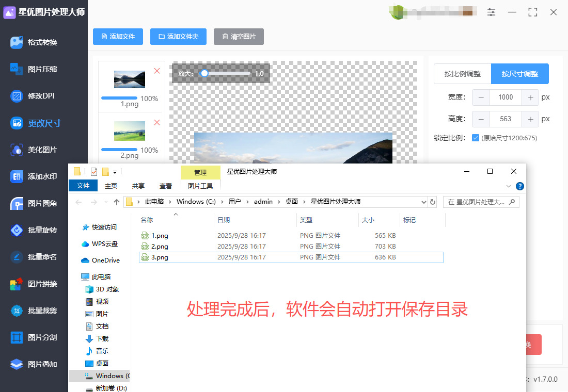Click the properties checkmark icon in Explorer title bar

point(94,172)
